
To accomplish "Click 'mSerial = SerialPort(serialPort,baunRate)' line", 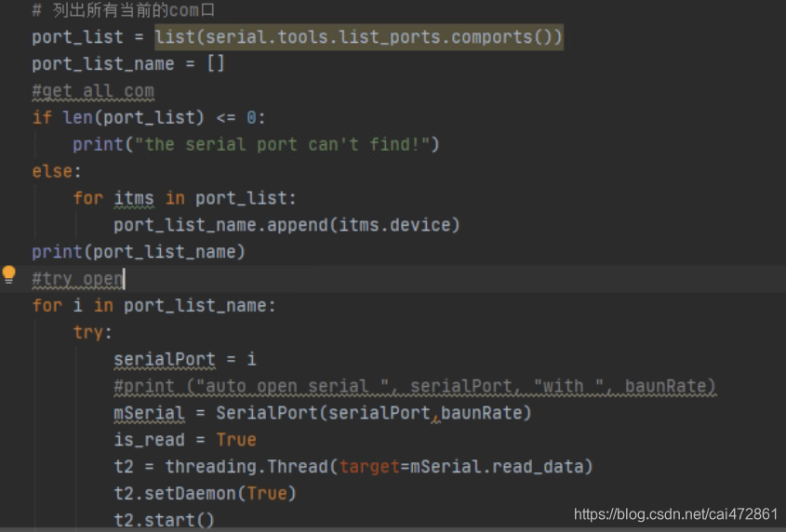I will point(322,413).
